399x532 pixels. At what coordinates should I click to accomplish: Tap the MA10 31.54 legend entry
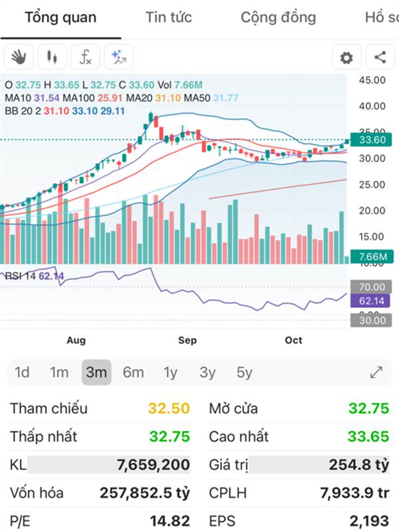pos(32,98)
